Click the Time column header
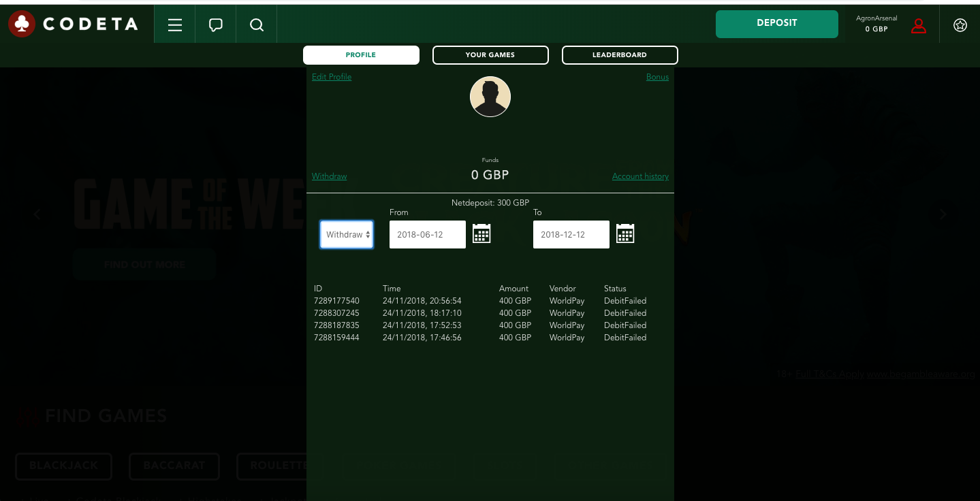Screen dimensions: 980x501 pos(392,289)
